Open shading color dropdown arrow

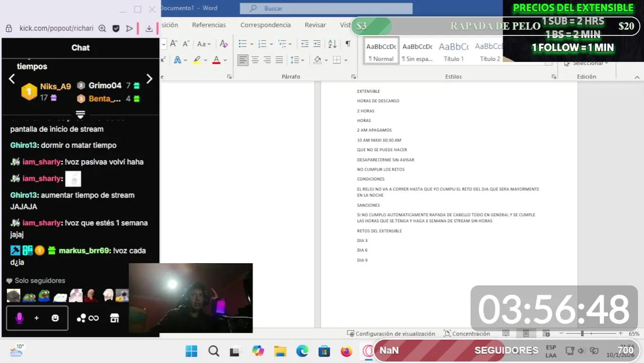[x=326, y=60]
